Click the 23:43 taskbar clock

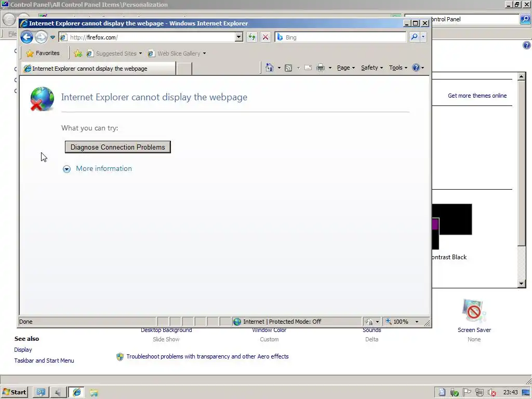tap(511, 392)
